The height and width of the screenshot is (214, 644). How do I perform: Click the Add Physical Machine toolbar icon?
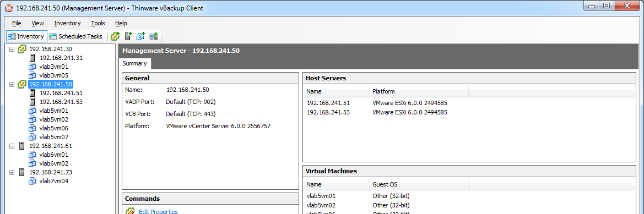(154, 36)
